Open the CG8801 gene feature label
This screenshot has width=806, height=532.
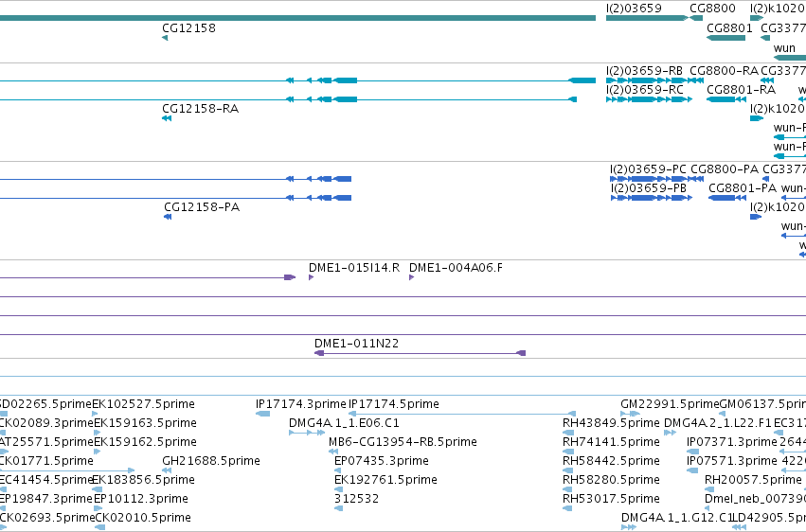pos(729,28)
